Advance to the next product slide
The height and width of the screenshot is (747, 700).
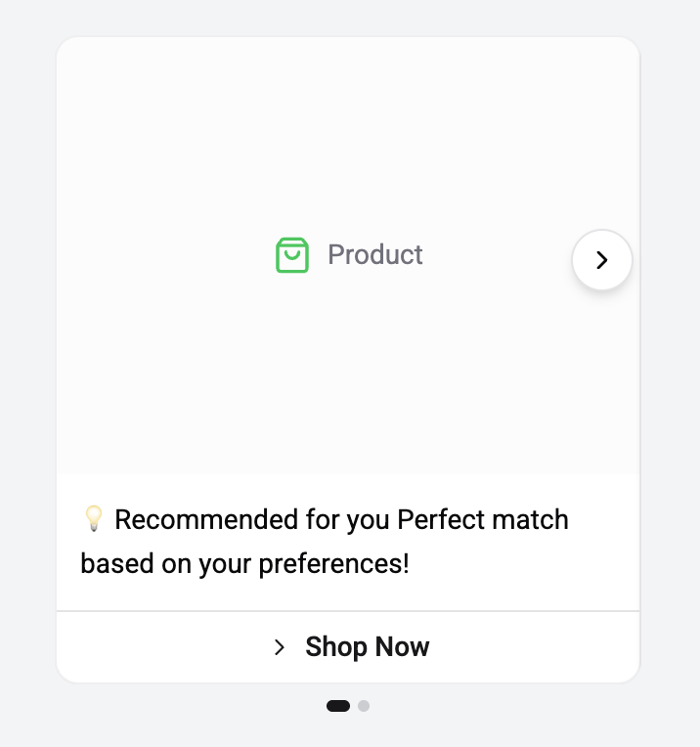pyautogui.click(x=601, y=260)
